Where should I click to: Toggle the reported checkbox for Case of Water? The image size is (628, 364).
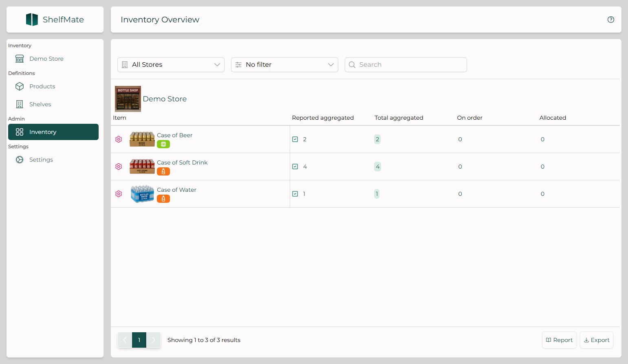click(x=295, y=194)
